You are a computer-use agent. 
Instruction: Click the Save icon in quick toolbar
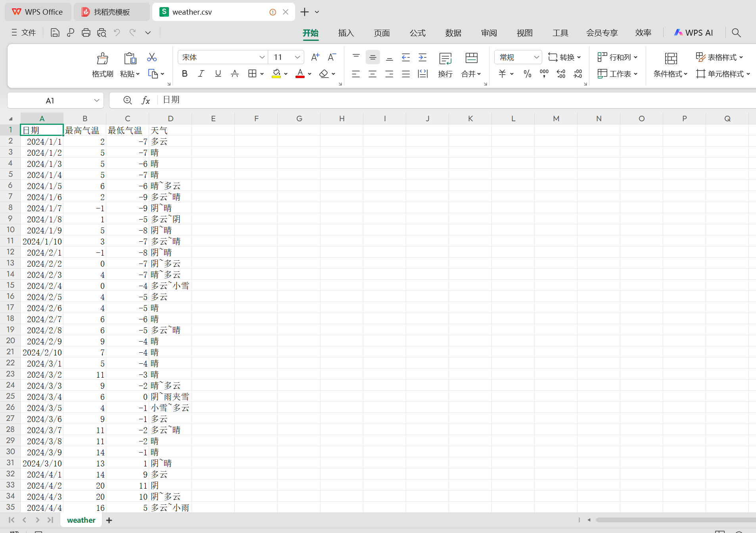pos(55,33)
